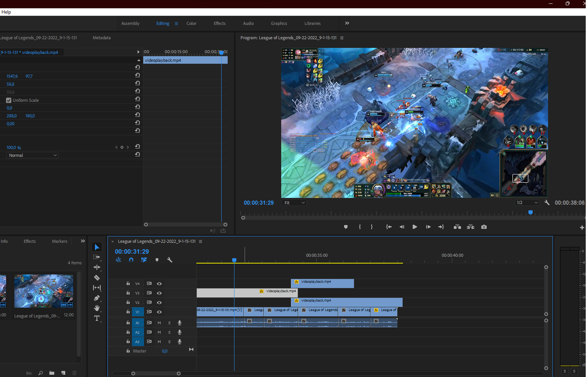Select the Pen tool
Viewport: 588px width, 377px height.
[x=97, y=298]
